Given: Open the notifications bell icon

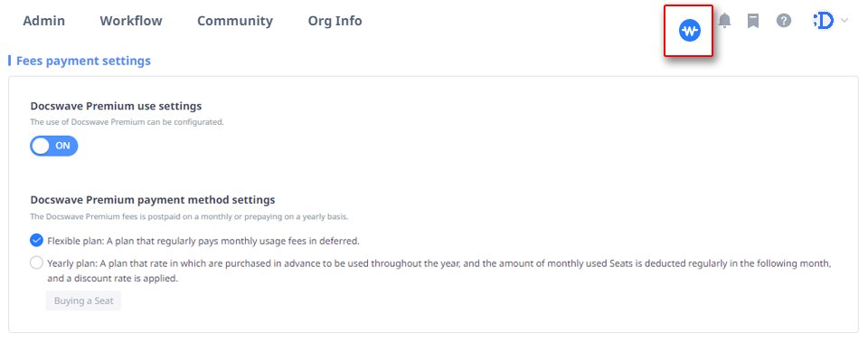Looking at the screenshot, I should [724, 21].
